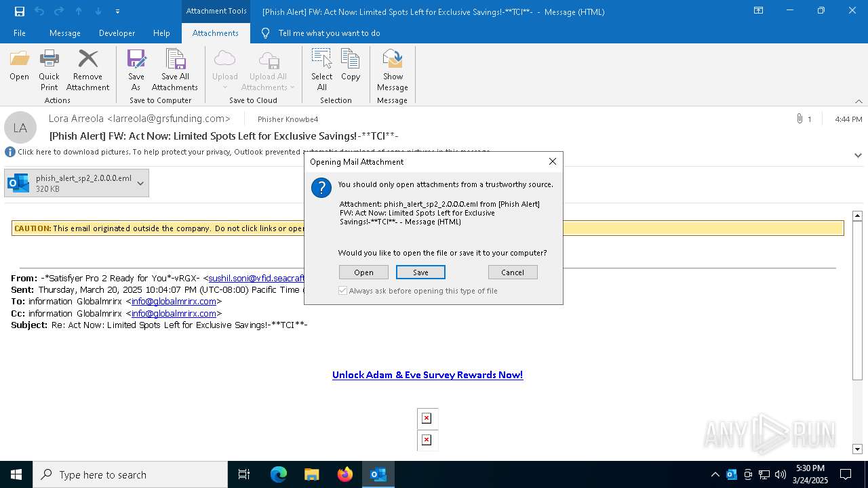The width and height of the screenshot is (868, 488).
Task: Click the Next Item down arrow
Action: [98, 12]
